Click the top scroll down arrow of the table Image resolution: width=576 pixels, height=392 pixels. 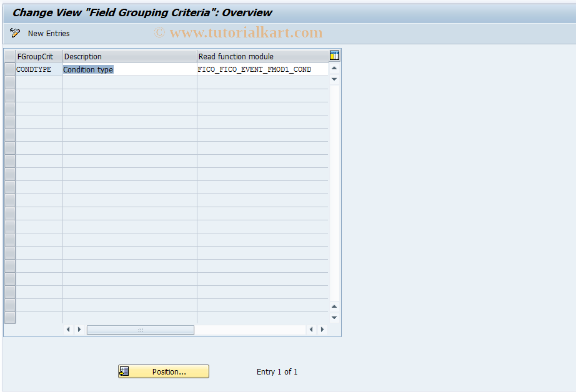click(x=334, y=79)
